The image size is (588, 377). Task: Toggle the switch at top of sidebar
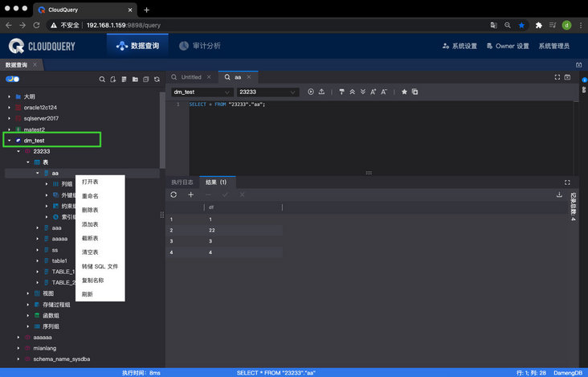click(12, 80)
